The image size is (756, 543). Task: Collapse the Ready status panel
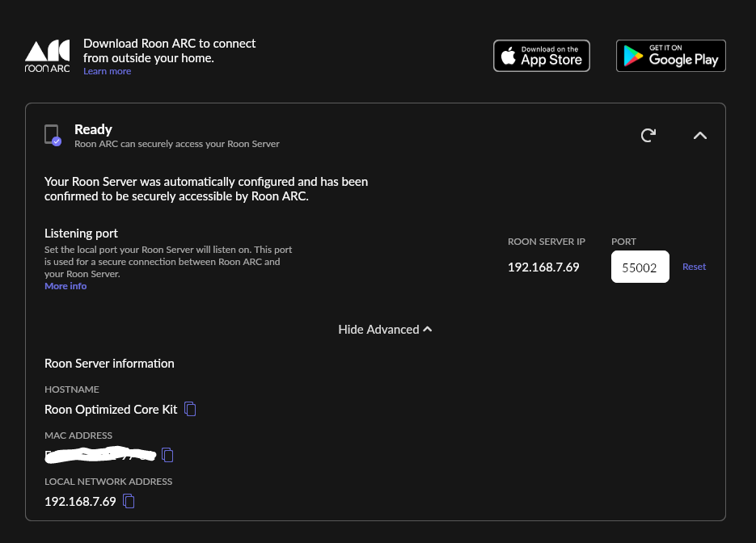pos(700,136)
